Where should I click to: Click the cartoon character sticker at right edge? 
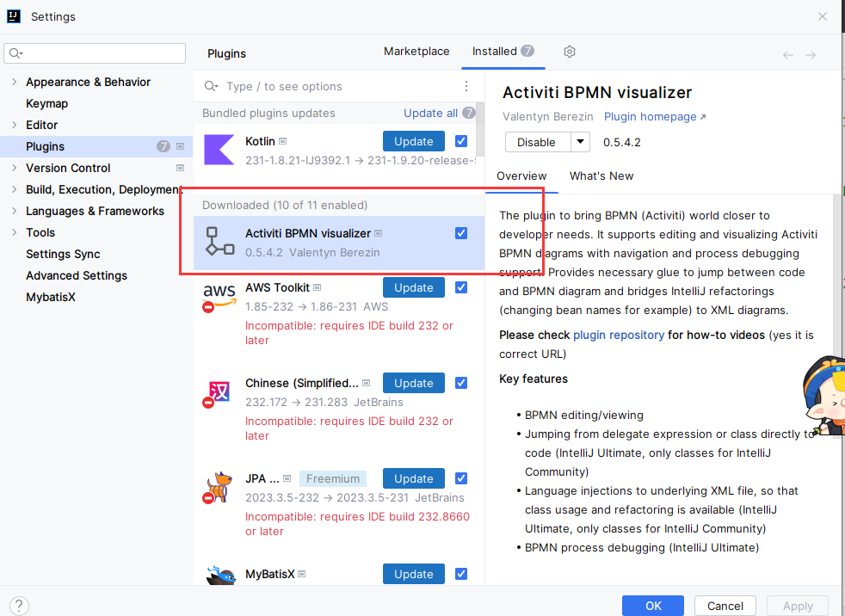coord(823,396)
